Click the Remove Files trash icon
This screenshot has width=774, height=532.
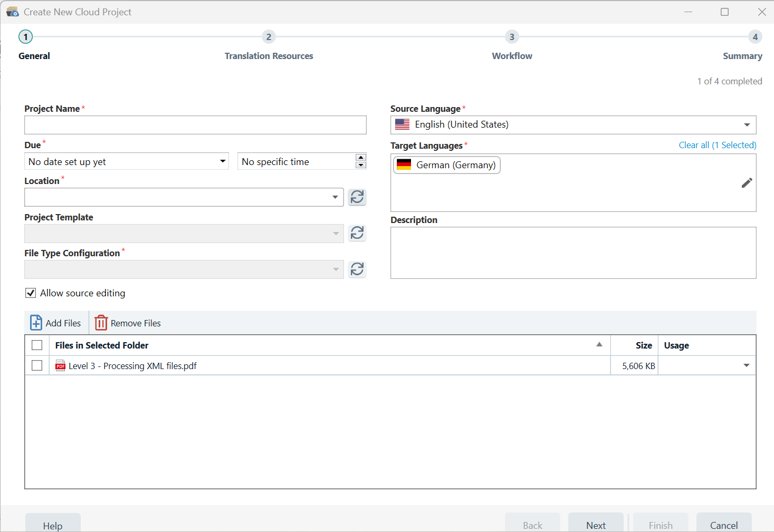[x=101, y=323]
